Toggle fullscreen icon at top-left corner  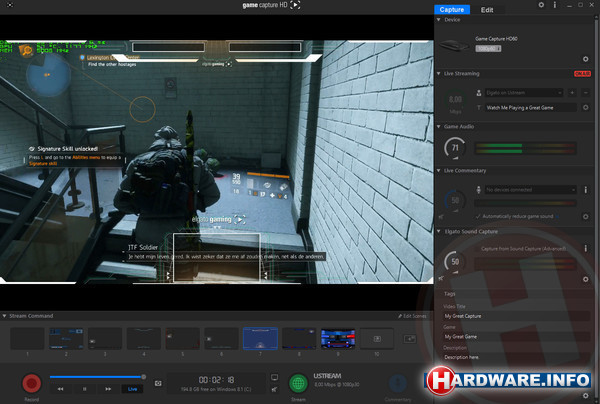pyautogui.click(x=10, y=5)
